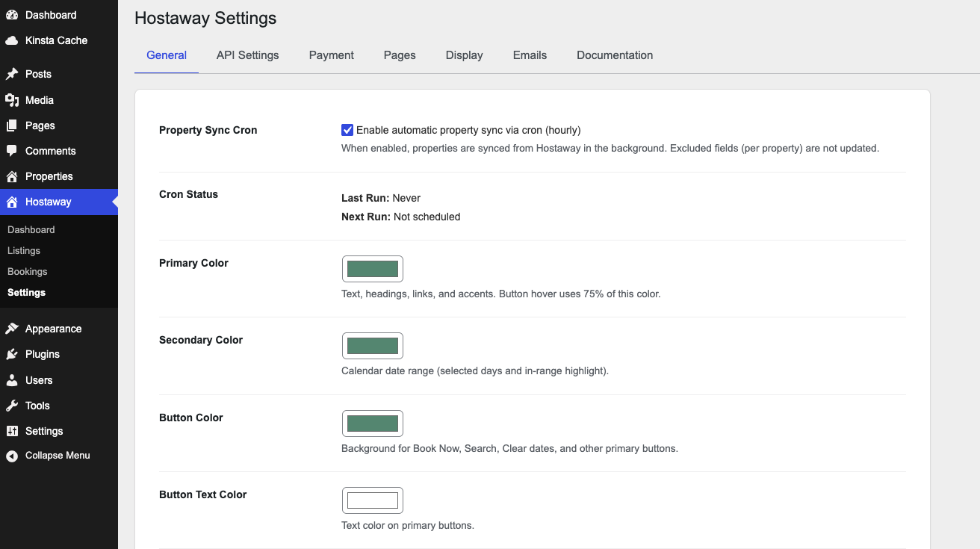Click Settings under Hostaway submenu
Image resolution: width=980 pixels, height=549 pixels.
[x=27, y=293]
